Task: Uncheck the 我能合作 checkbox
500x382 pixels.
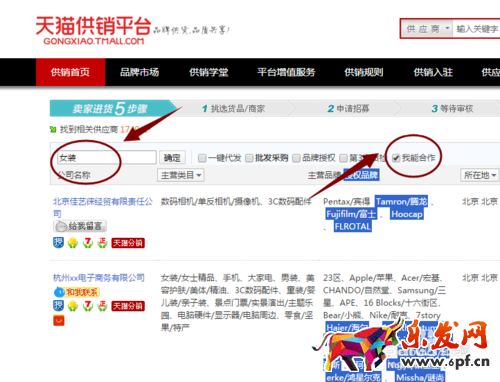Action: [x=396, y=158]
